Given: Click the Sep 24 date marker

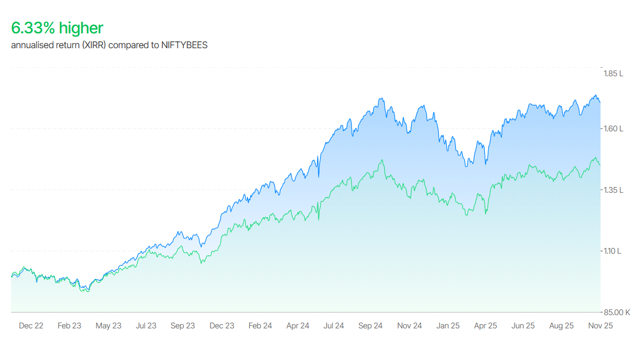Looking at the screenshot, I should (370, 326).
